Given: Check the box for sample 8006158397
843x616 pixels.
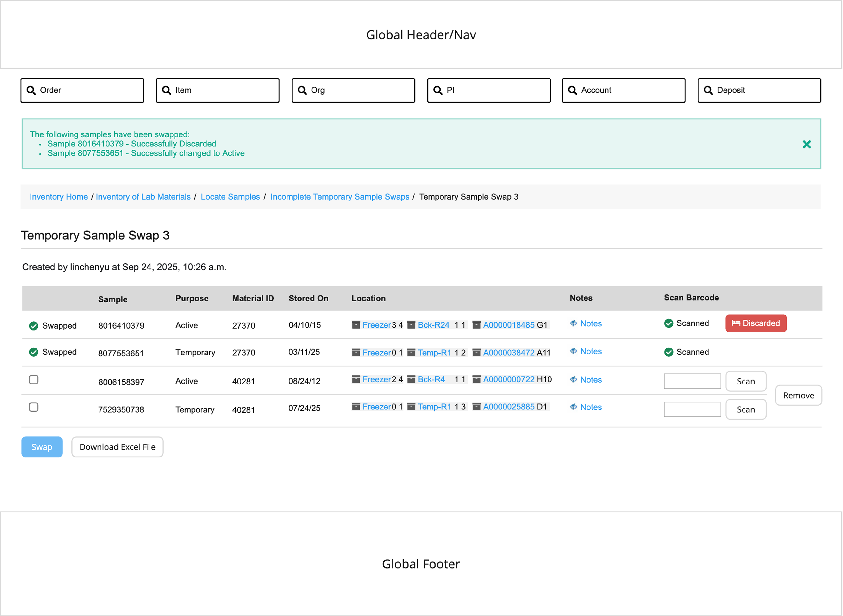Looking at the screenshot, I should 34,380.
